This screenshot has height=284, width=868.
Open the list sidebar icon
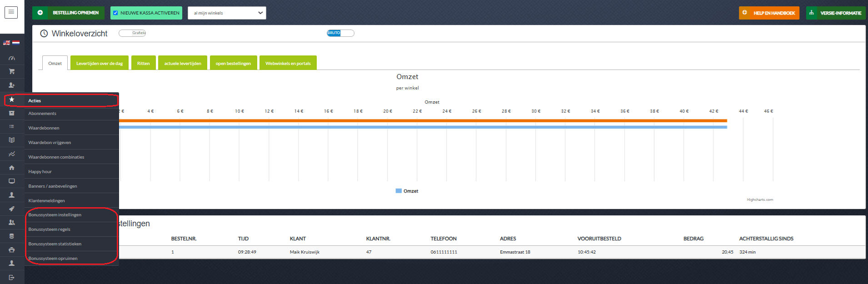coord(12,126)
